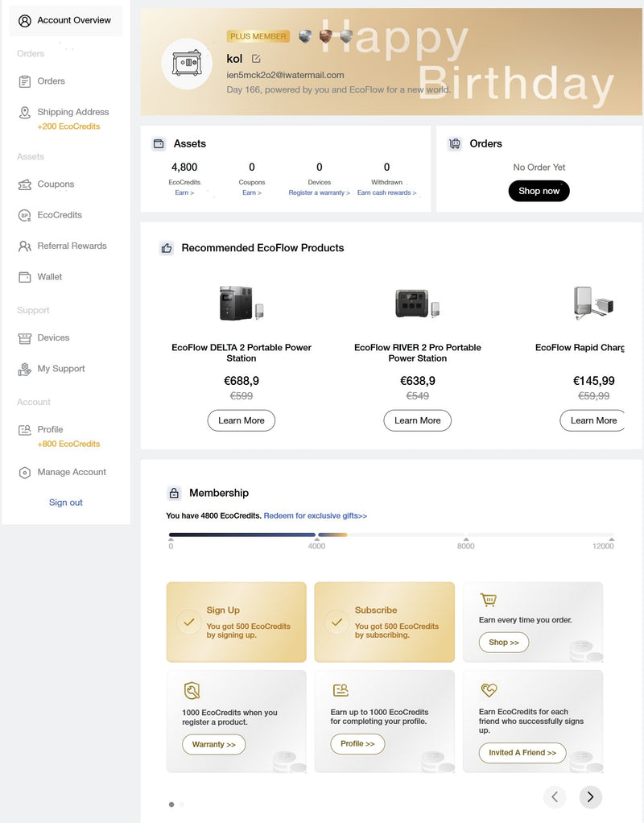
Task: Click the 4,800 EcoCredits value
Action: coord(184,167)
